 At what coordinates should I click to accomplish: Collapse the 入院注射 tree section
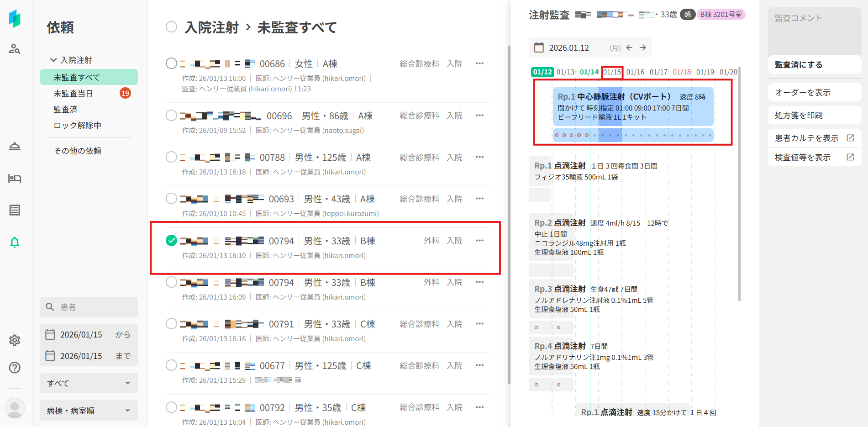53,60
